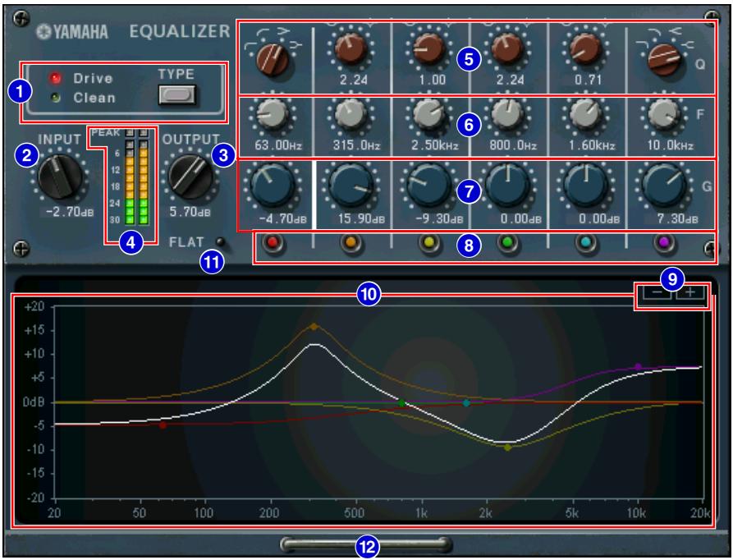Viewport: 733px width, 560px height.
Task: Click the Q knob reading 0.71
Action: tap(587, 50)
